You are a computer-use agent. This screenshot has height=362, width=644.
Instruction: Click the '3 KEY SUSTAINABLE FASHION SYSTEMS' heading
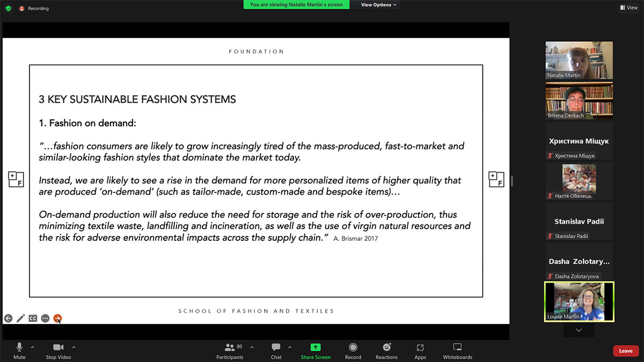(137, 99)
